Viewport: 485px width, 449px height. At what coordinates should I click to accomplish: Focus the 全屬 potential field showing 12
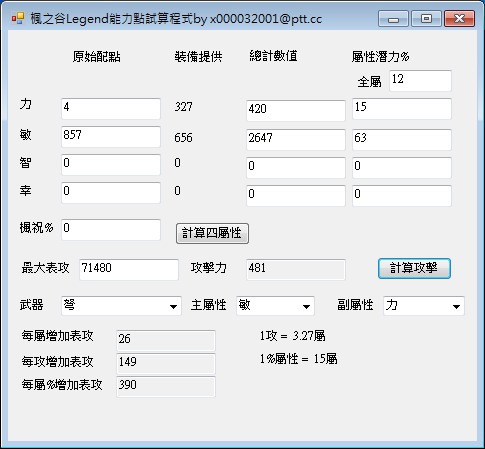pyautogui.click(x=420, y=81)
